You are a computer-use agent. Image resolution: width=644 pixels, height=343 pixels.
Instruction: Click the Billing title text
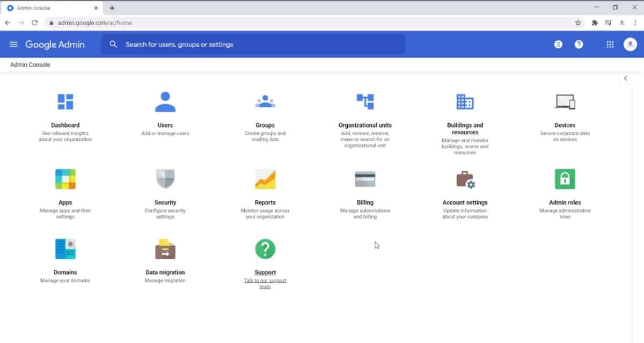365,202
